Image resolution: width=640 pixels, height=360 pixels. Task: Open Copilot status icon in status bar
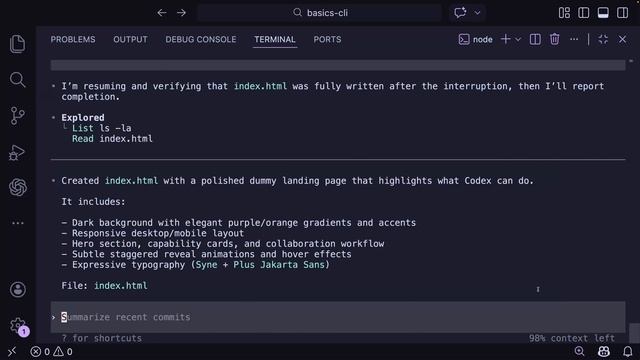pos(604,351)
